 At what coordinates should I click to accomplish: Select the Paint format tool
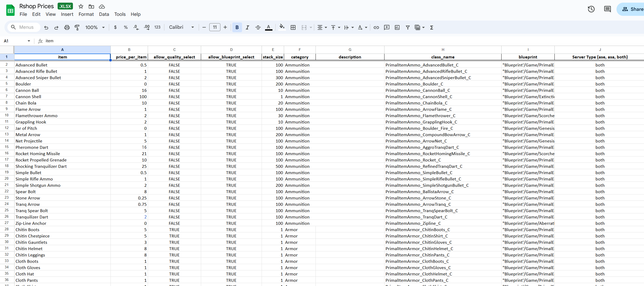pyautogui.click(x=77, y=27)
